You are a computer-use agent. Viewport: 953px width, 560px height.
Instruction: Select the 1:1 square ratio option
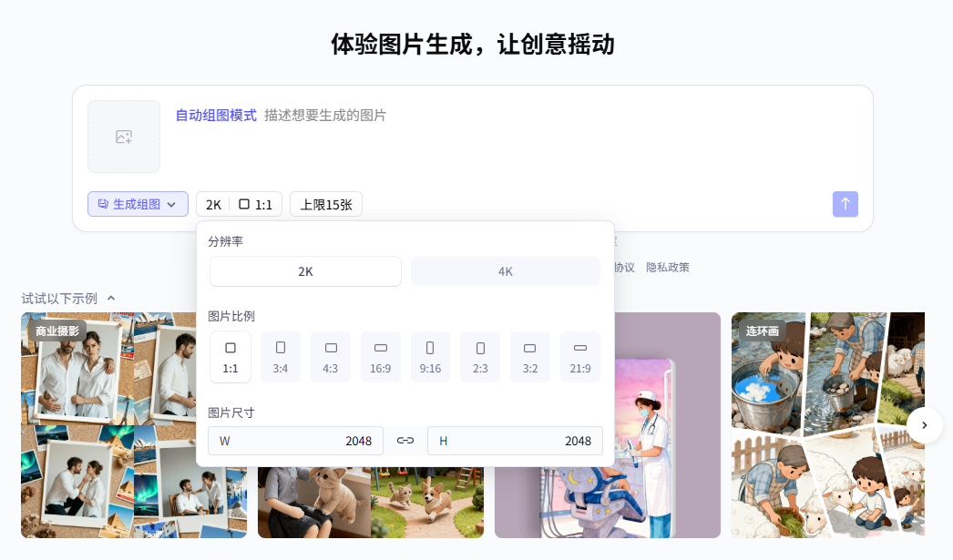point(231,356)
